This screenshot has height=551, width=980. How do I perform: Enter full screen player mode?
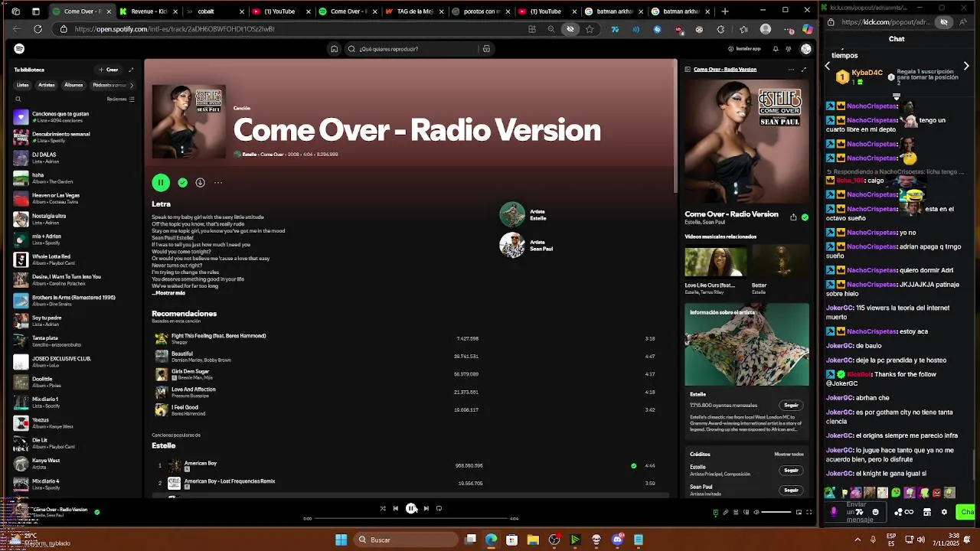point(809,512)
